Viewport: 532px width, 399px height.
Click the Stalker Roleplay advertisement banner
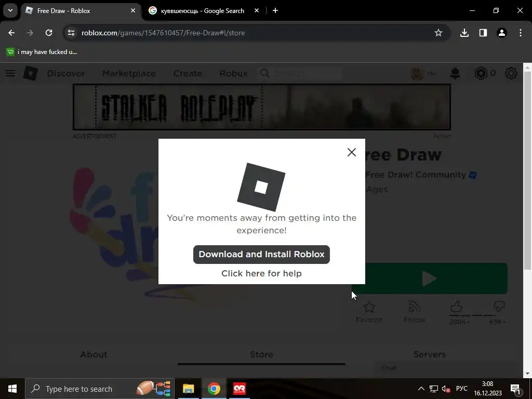(262, 107)
